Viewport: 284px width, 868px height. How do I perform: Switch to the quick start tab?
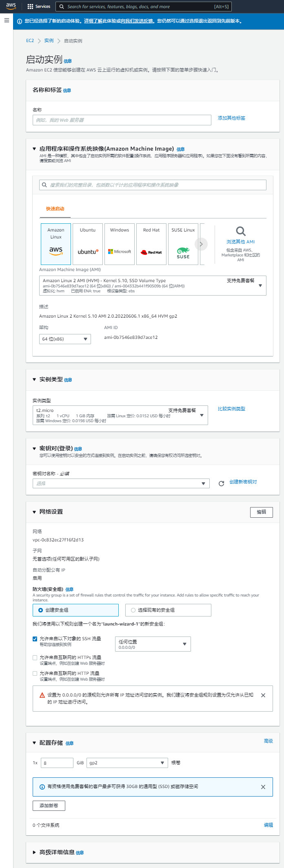(x=55, y=209)
